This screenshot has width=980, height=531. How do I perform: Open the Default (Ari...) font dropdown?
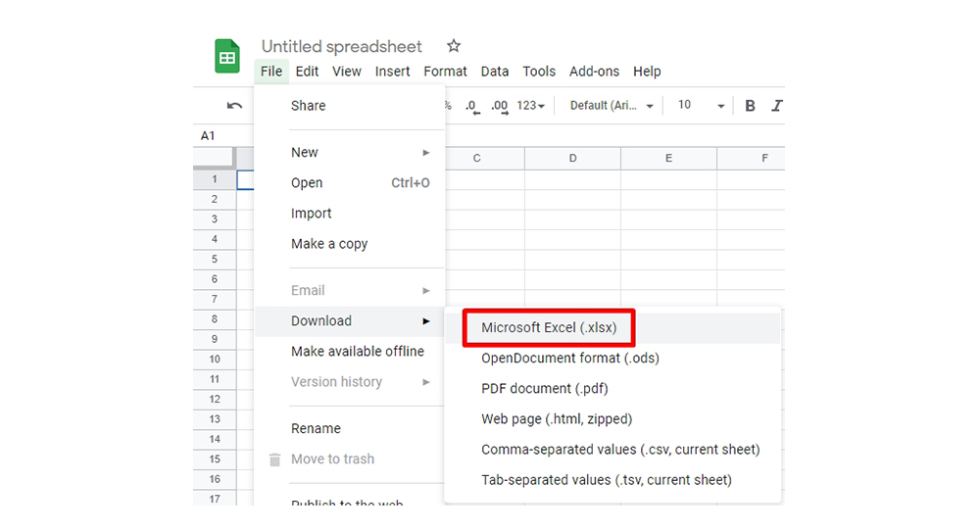point(612,106)
